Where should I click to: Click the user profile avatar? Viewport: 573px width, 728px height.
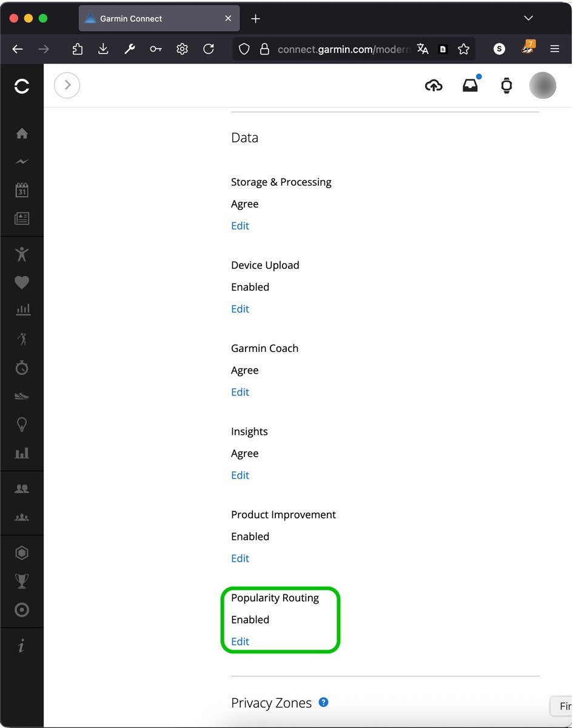pos(543,86)
